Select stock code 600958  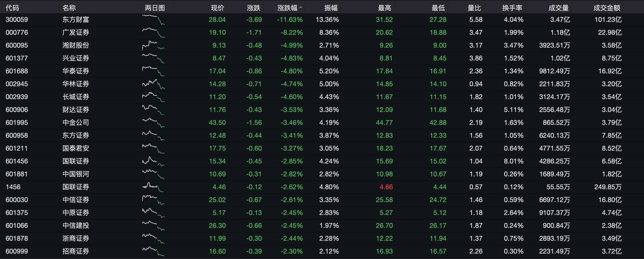17,135
